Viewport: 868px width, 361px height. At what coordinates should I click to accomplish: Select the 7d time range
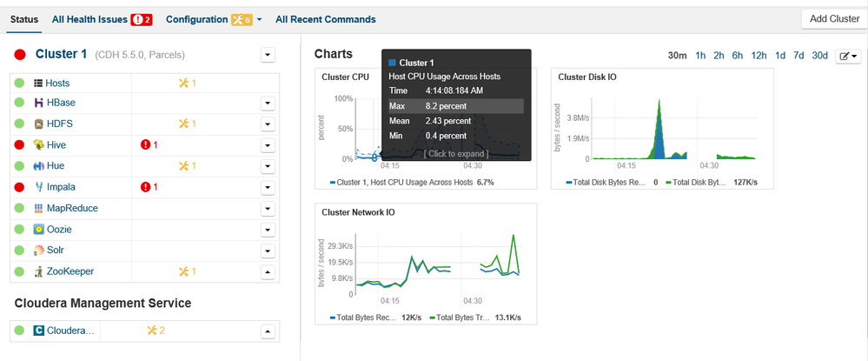tap(799, 56)
